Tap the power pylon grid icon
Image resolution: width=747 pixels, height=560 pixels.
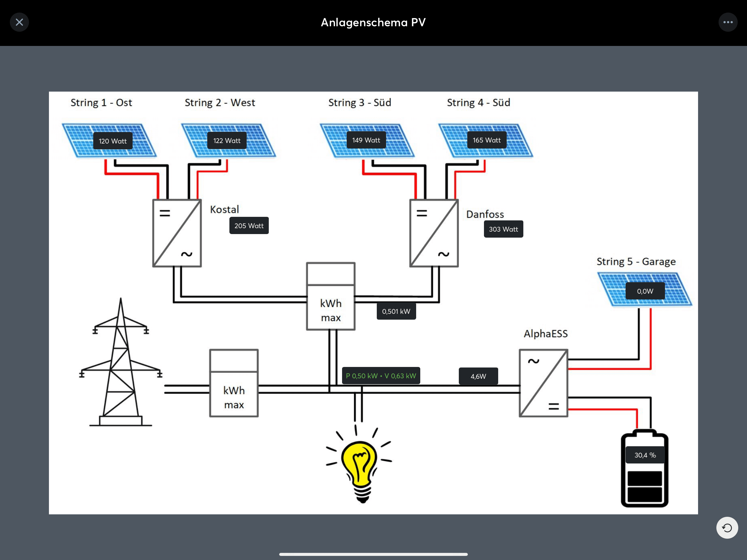(x=121, y=363)
